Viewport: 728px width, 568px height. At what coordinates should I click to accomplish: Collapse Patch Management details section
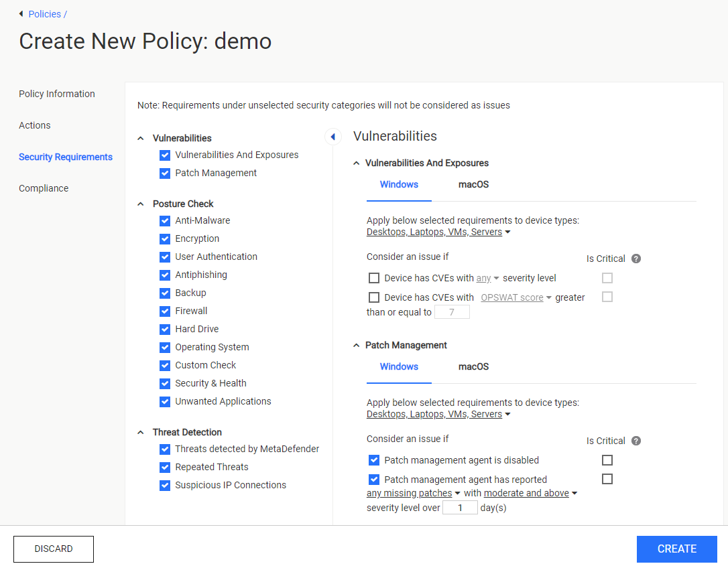click(x=356, y=345)
